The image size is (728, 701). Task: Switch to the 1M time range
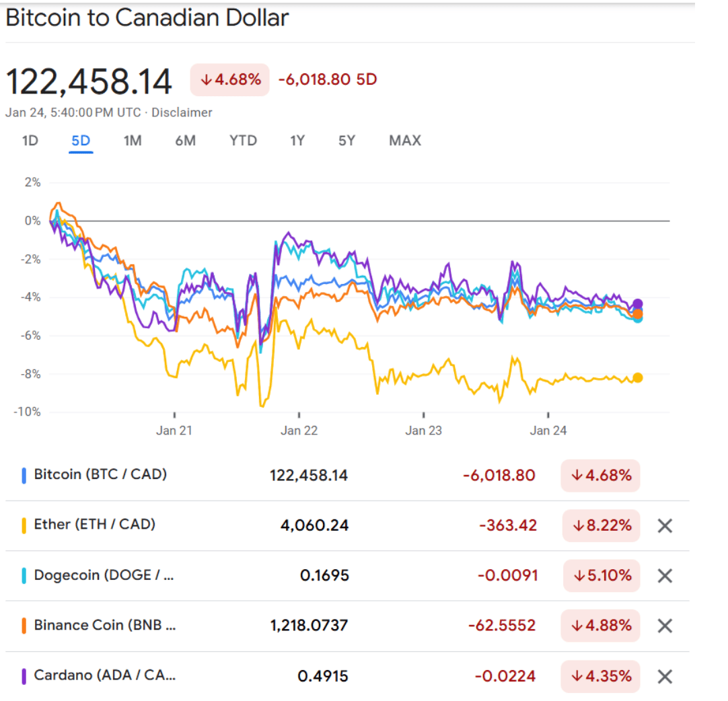tap(133, 141)
